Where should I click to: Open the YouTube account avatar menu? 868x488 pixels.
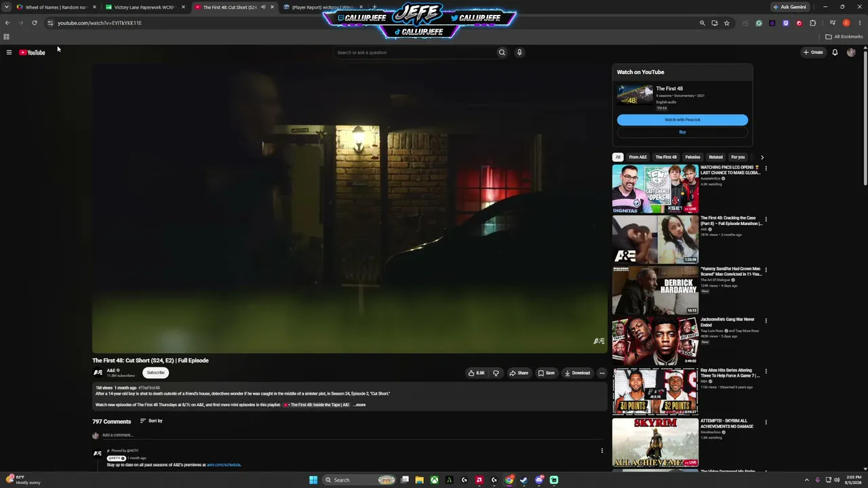(851, 52)
